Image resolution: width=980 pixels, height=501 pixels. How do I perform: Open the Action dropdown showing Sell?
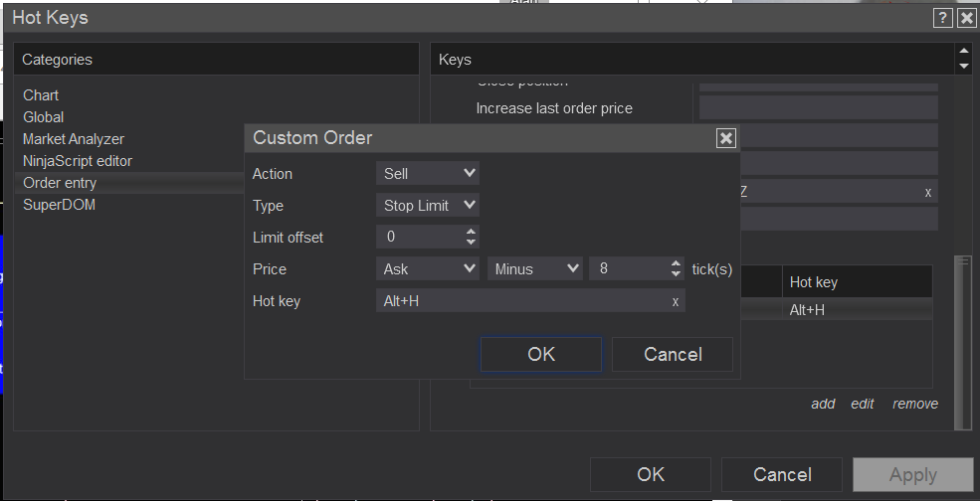point(428,174)
